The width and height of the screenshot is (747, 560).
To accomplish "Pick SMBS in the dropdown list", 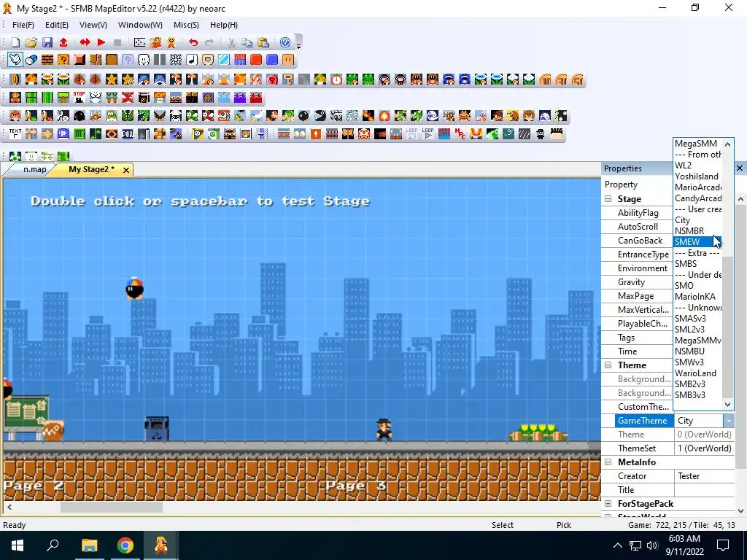I will pos(697,263).
